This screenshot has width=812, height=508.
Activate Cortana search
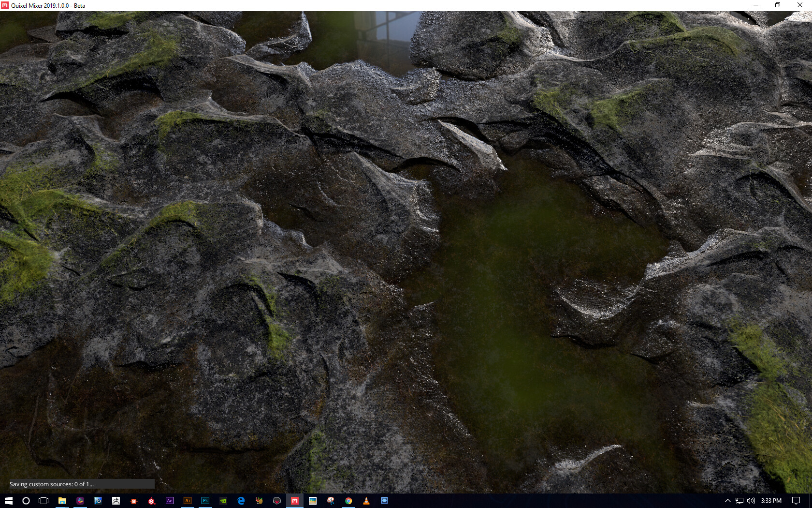[27, 501]
